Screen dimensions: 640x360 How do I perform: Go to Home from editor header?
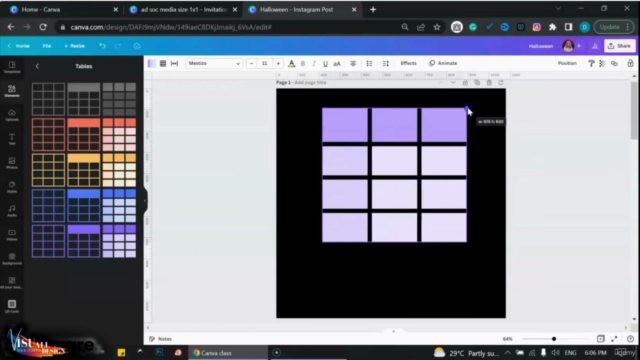point(19,46)
